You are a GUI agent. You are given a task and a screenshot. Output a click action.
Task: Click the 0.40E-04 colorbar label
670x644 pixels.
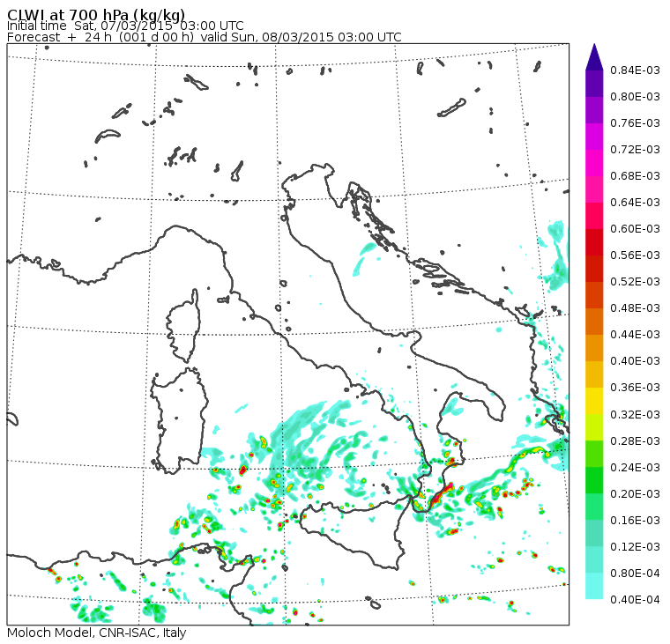(635, 600)
